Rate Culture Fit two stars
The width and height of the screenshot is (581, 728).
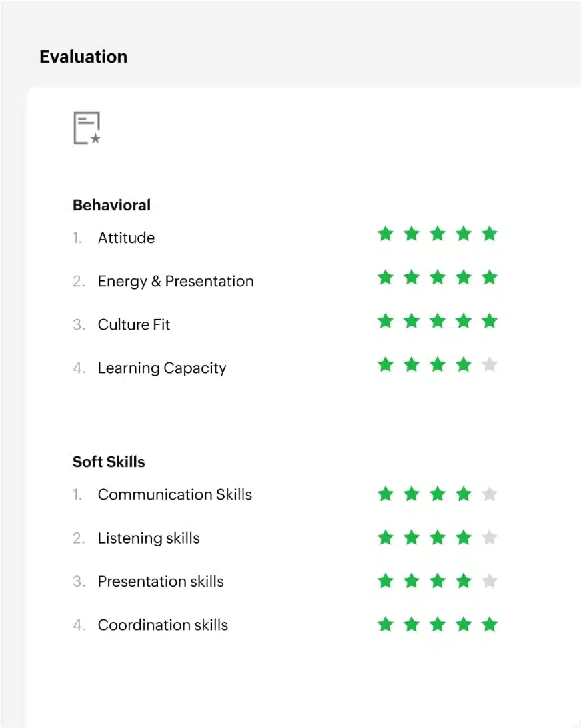(412, 321)
